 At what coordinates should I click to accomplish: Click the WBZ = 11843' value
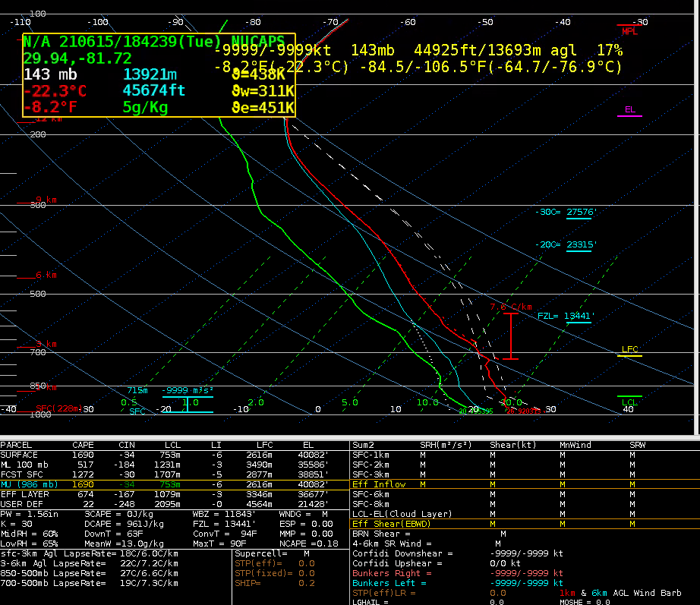[x=225, y=515]
